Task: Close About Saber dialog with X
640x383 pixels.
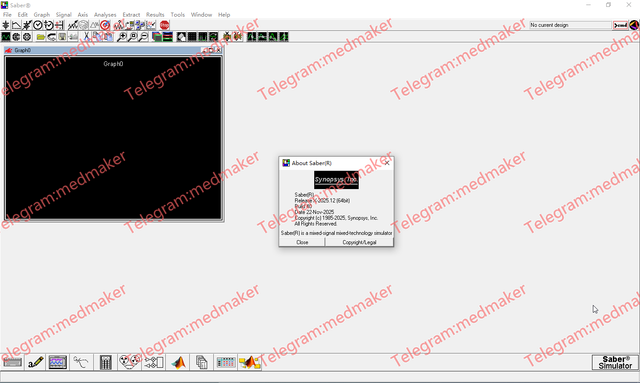Action: pos(387,163)
